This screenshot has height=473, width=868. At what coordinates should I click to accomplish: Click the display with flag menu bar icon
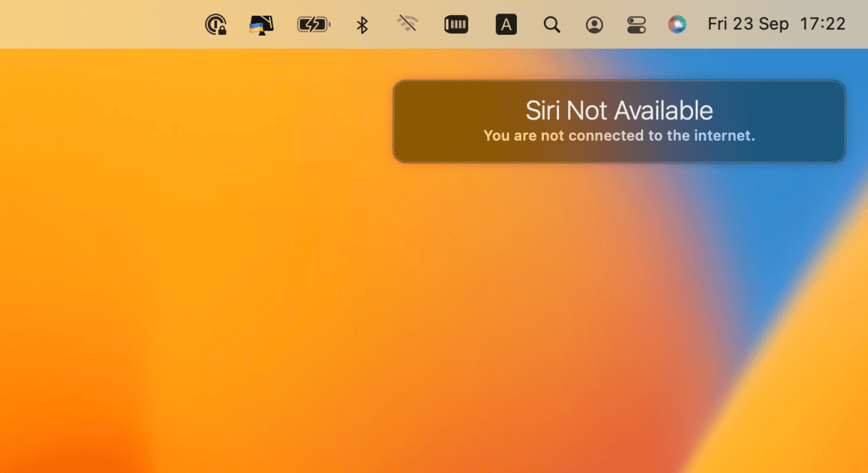pos(261,25)
